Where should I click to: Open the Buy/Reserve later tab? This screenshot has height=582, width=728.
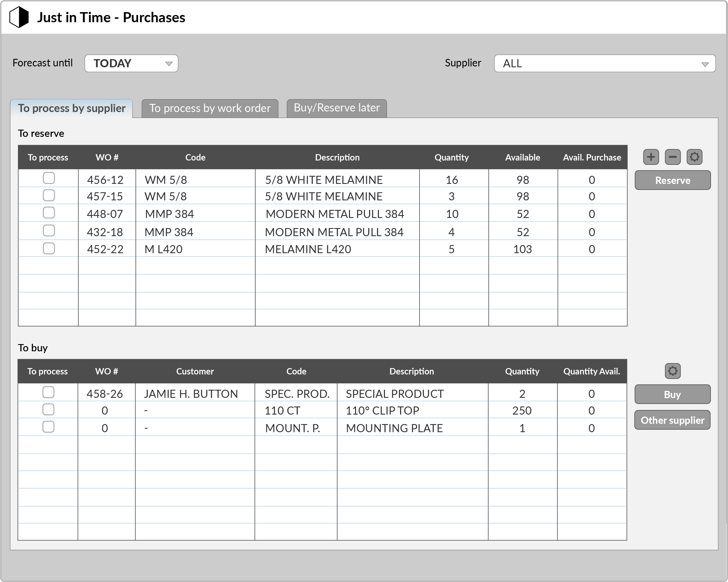pos(337,108)
